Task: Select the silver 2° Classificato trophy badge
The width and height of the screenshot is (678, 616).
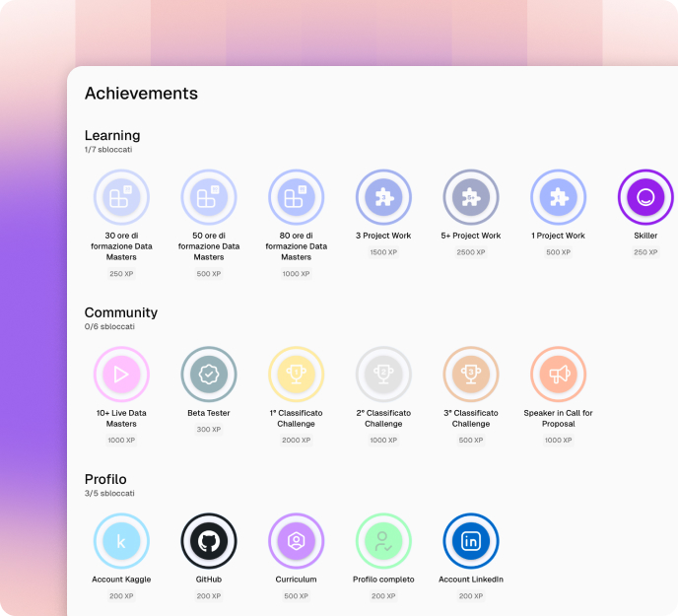Action: pyautogui.click(x=383, y=375)
